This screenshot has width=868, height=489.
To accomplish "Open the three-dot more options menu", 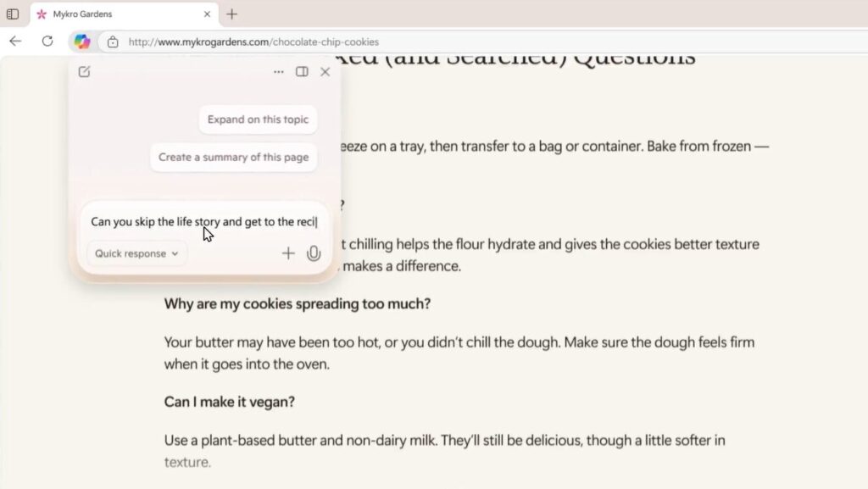I will [x=278, y=72].
